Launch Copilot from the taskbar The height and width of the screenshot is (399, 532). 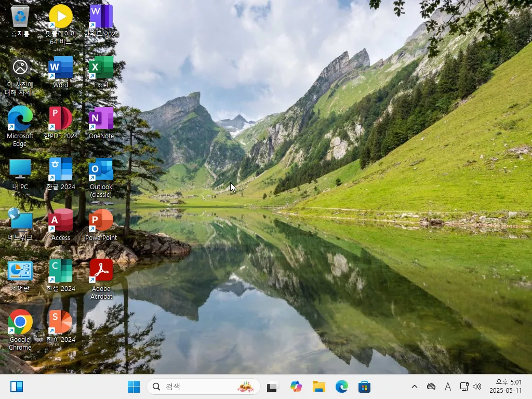(296, 387)
